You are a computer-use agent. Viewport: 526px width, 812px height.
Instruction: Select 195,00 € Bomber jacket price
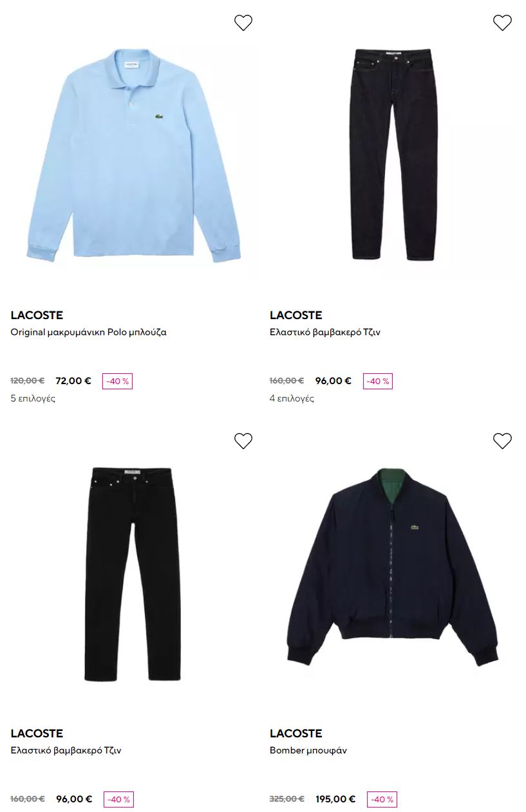point(335,799)
